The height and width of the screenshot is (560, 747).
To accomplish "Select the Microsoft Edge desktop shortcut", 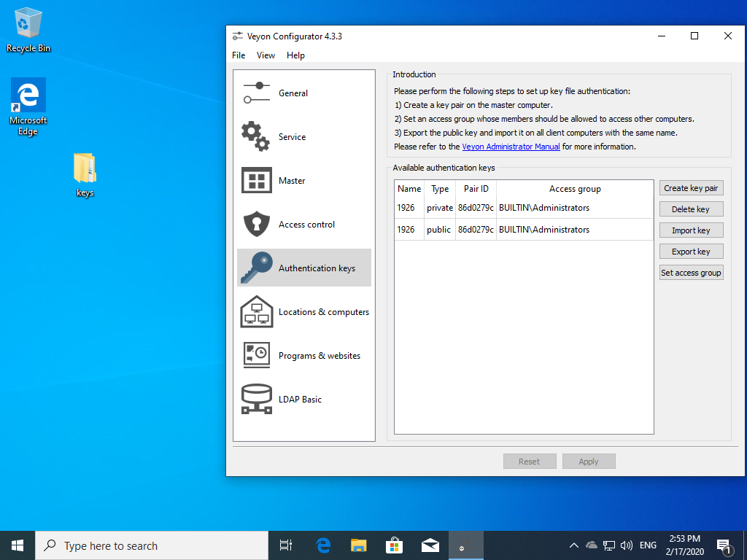I will point(28,107).
